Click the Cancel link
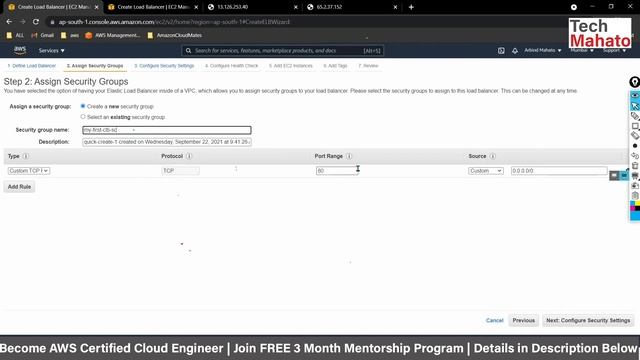 coord(494,320)
